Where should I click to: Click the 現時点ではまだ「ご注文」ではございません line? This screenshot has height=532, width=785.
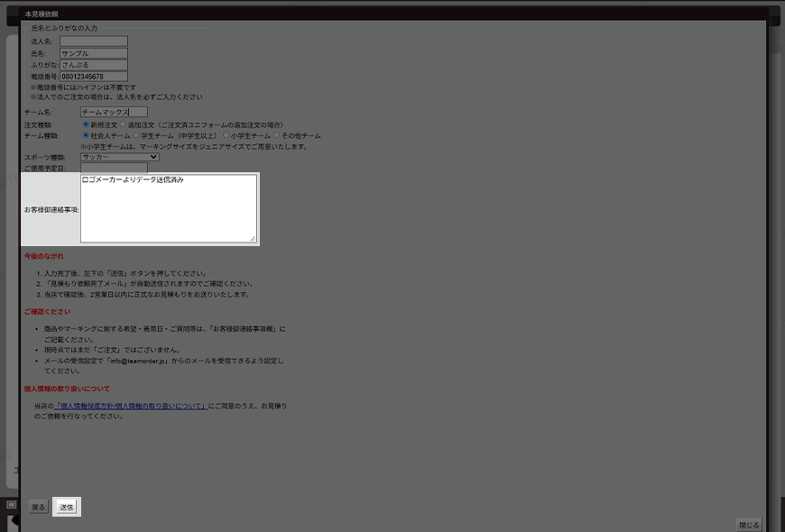(x=113, y=350)
